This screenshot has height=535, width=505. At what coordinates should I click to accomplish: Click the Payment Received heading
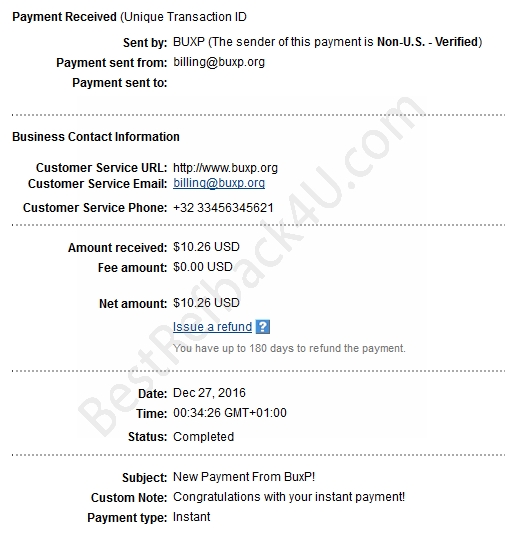pyautogui.click(x=64, y=17)
